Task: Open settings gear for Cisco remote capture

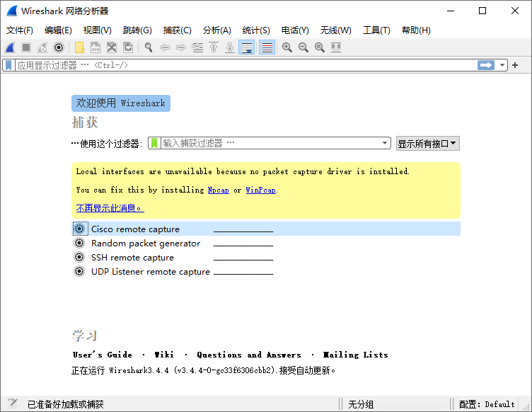Action: coord(79,229)
